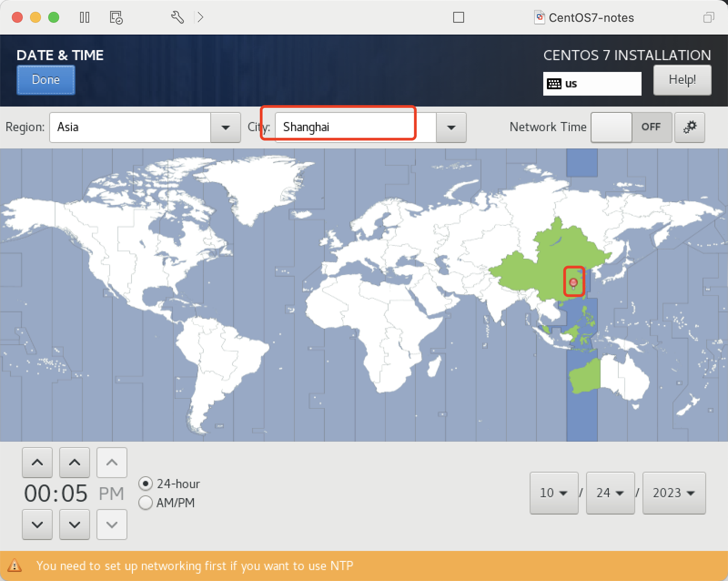Image resolution: width=728 pixels, height=581 pixels.
Task: Click the down arrow below PM
Action: tap(112, 525)
